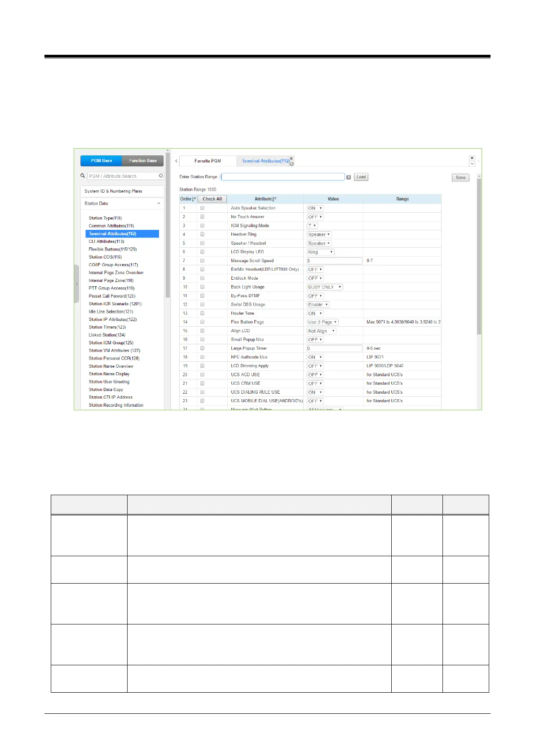The width and height of the screenshot is (535, 756).
Task: Open Linked Station(124) item
Action: click(107, 335)
